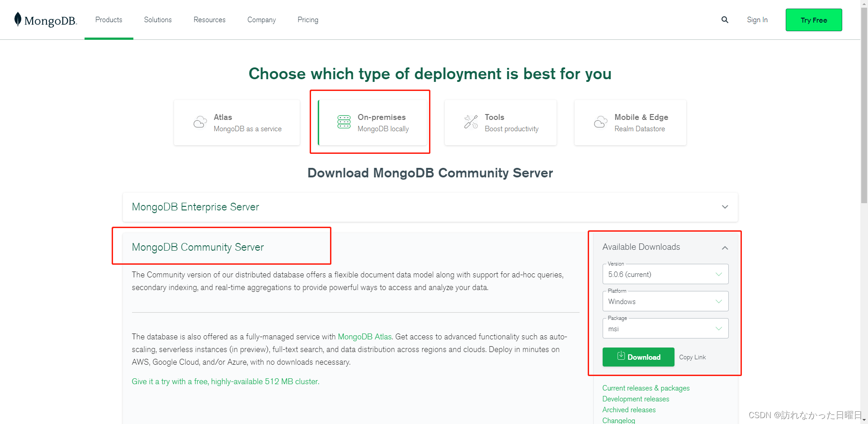
Task: Click the download arrow icon in Download button
Action: (621, 356)
